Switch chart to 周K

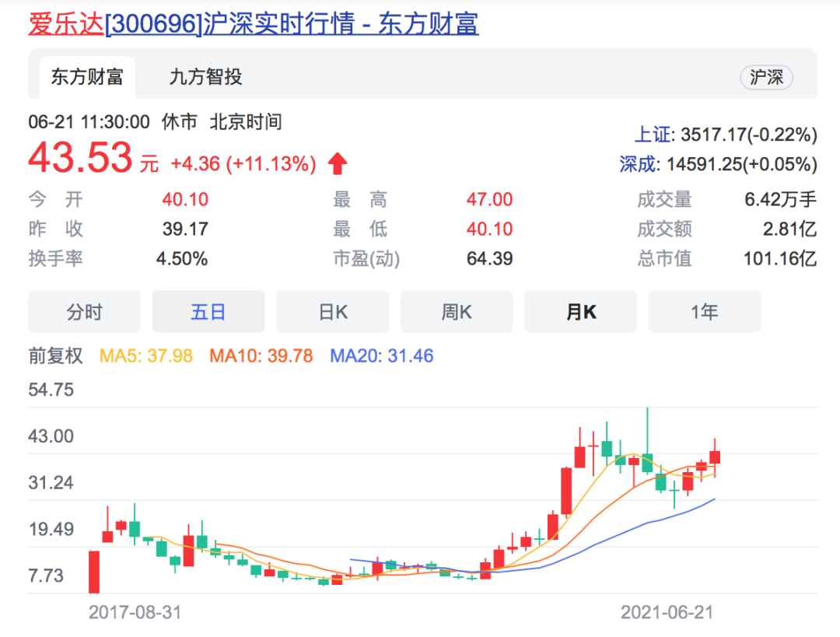click(457, 312)
